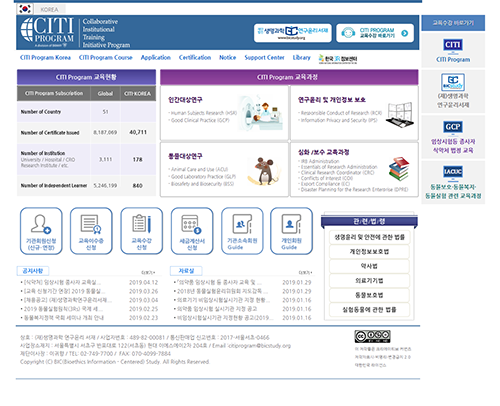This screenshot has height=406, width=500.
Task: Open CITI Program Course menu
Action: click(x=106, y=57)
